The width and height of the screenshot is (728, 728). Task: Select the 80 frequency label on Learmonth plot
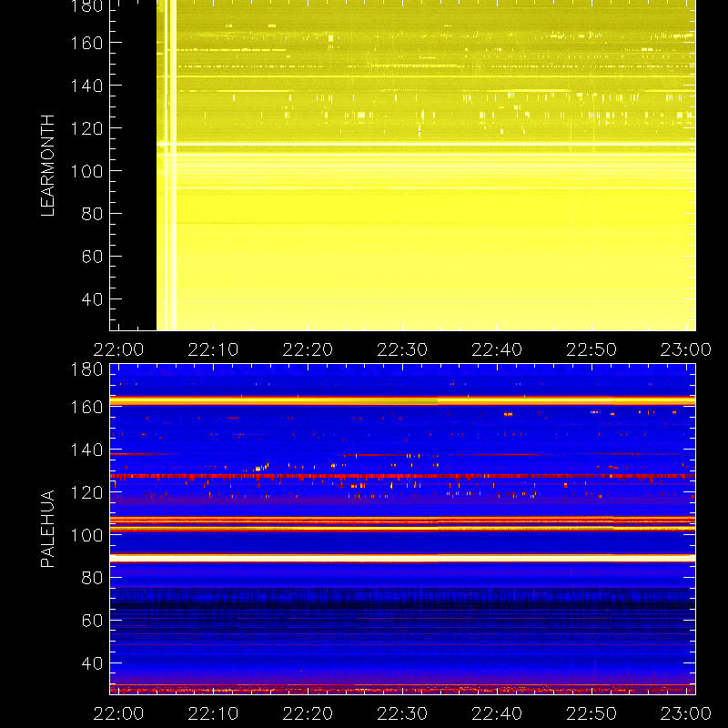92,214
